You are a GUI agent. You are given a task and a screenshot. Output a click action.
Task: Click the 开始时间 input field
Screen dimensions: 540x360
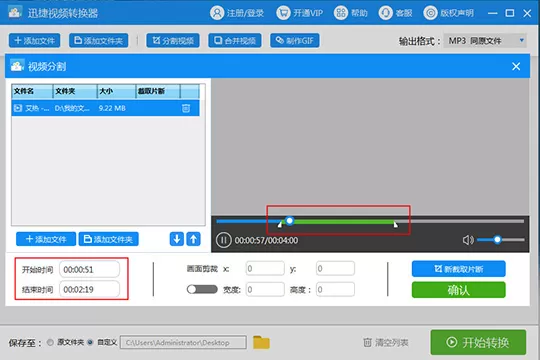point(90,269)
